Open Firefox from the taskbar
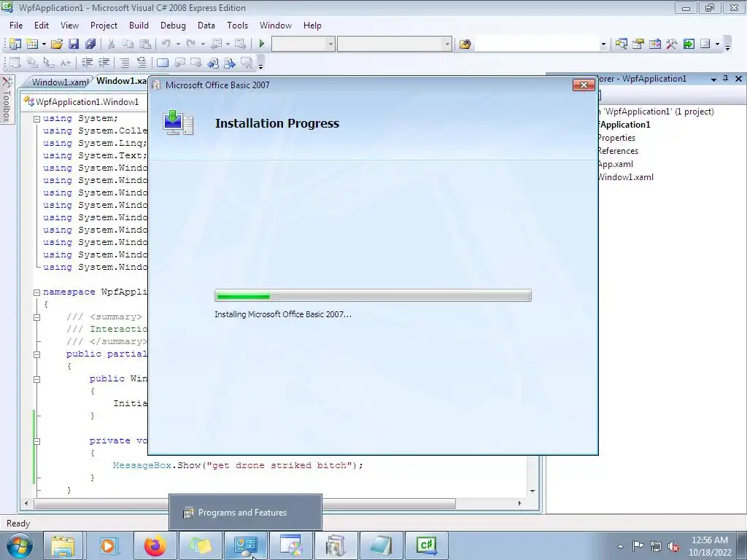This screenshot has height=560, width=747. point(155,545)
